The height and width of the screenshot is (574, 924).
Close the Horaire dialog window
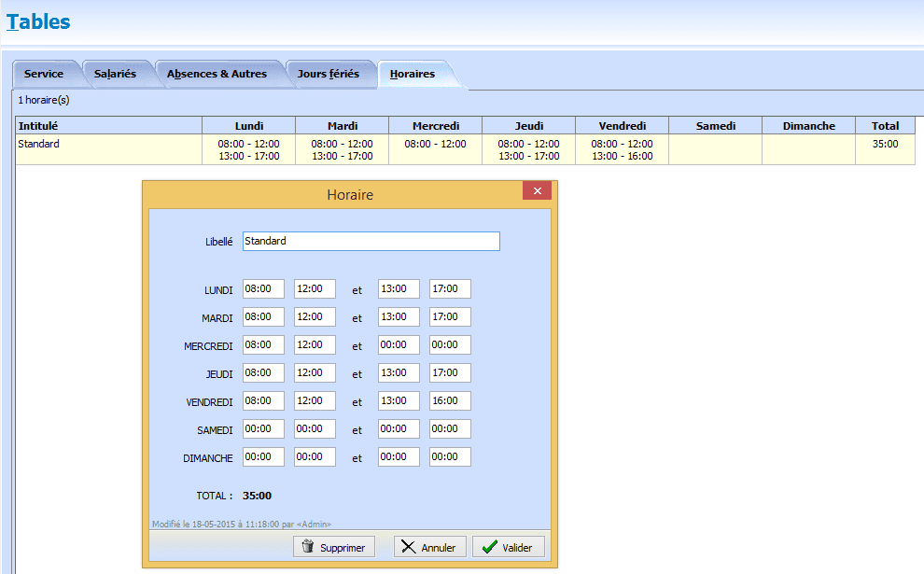(537, 190)
